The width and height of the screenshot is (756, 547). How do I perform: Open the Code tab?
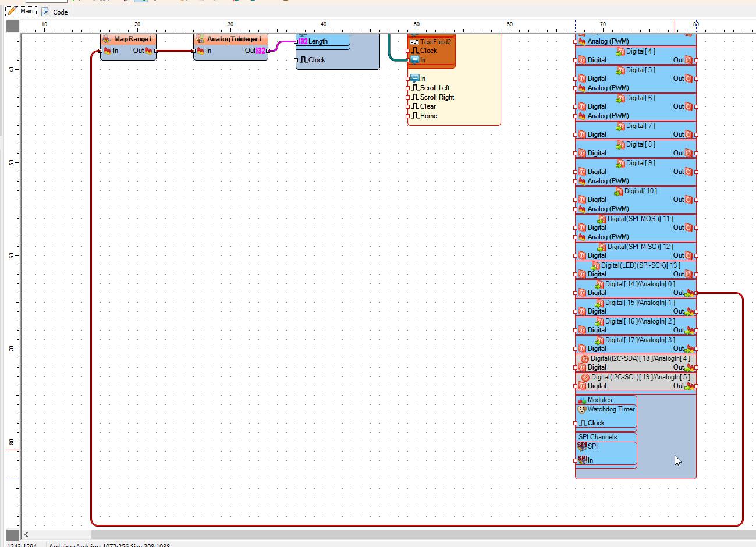pyautogui.click(x=55, y=12)
